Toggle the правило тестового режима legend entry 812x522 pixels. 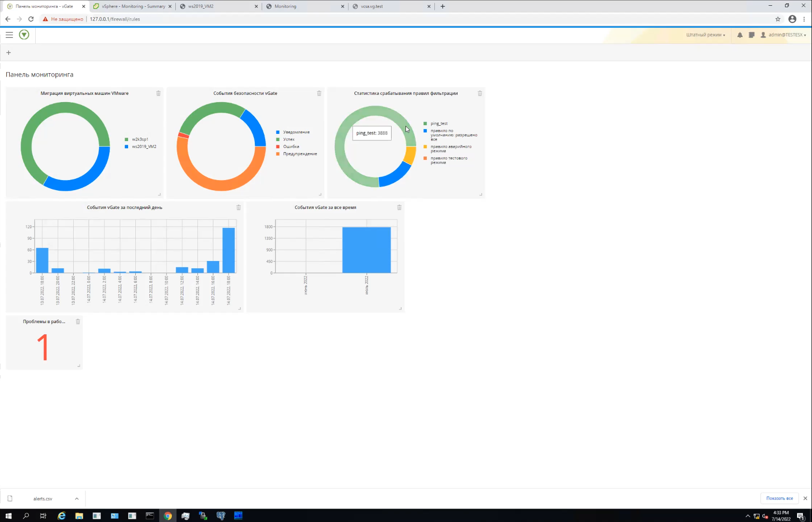click(445, 160)
